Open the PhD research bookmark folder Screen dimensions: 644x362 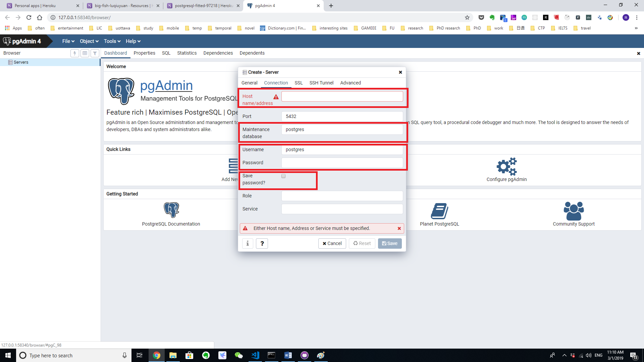tap(445, 28)
